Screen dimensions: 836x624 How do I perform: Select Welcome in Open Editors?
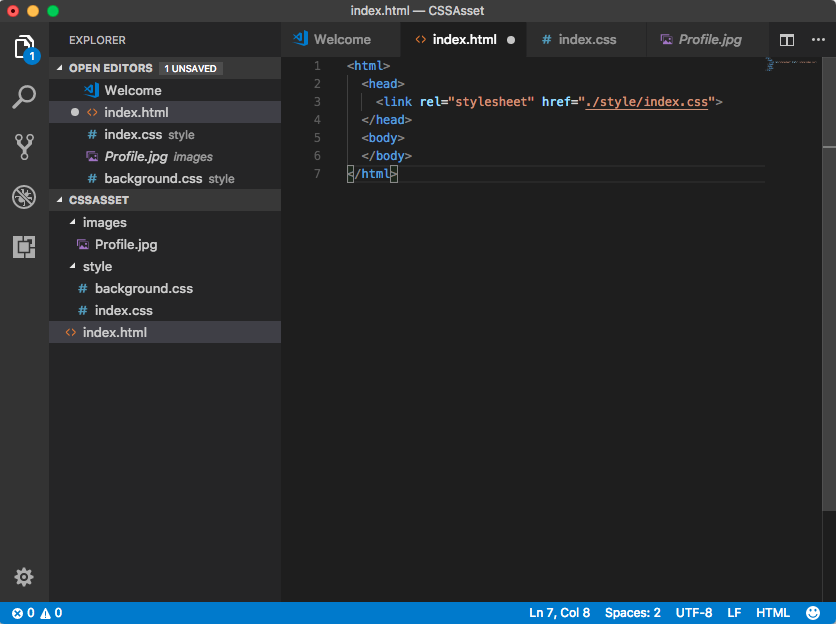165,90
